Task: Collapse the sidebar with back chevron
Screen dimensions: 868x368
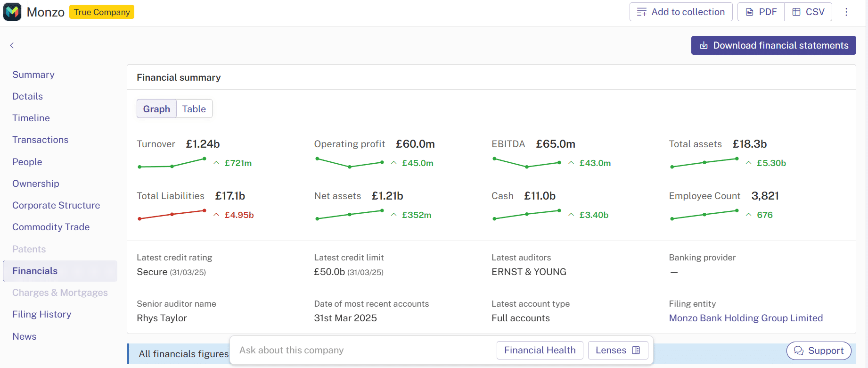Action: (x=12, y=45)
